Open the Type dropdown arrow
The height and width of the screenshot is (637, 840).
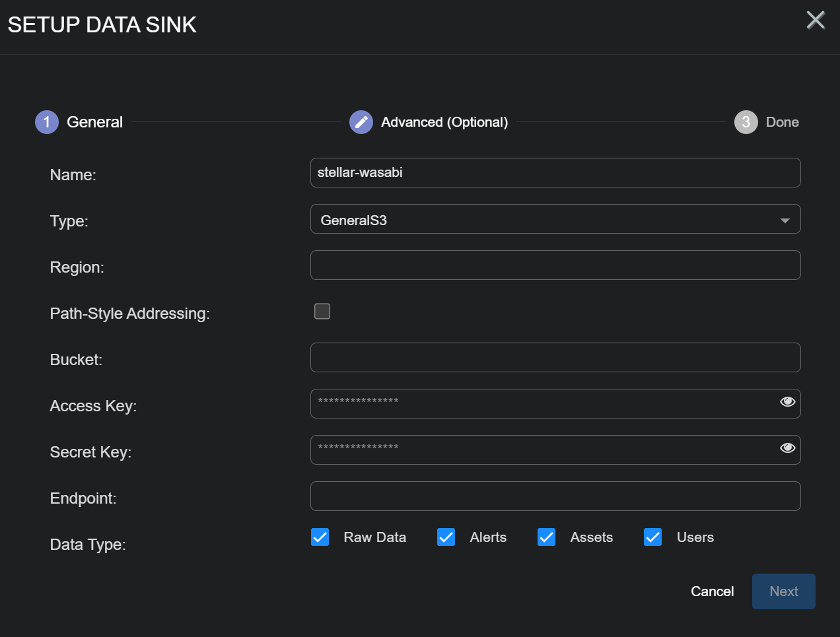click(785, 220)
